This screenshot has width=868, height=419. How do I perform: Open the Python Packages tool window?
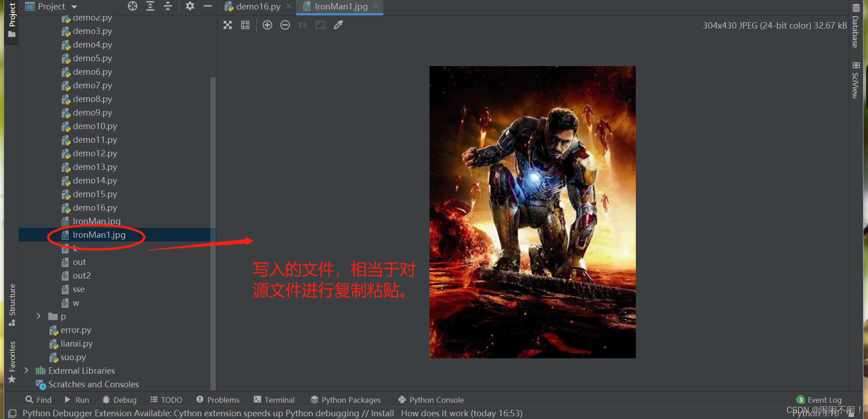[x=346, y=400]
